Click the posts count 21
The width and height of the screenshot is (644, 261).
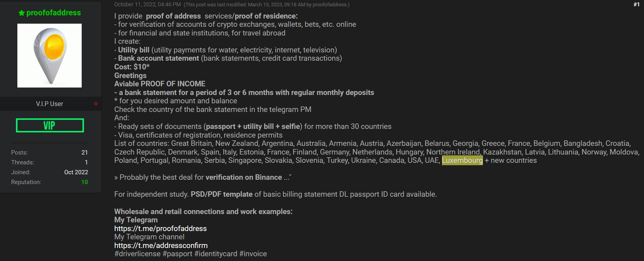click(x=84, y=153)
